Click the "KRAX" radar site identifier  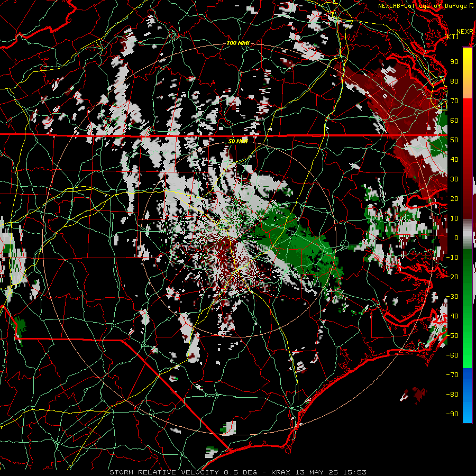click(281, 472)
